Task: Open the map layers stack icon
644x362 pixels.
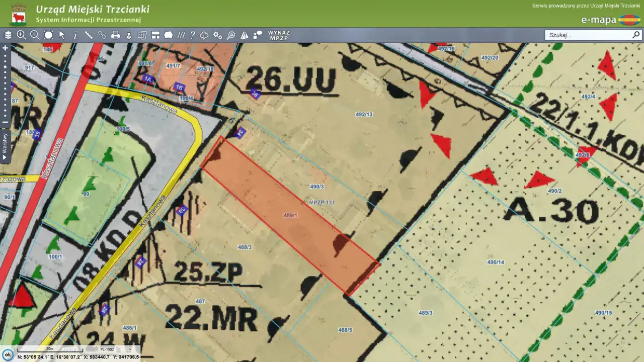Action: click(x=8, y=35)
